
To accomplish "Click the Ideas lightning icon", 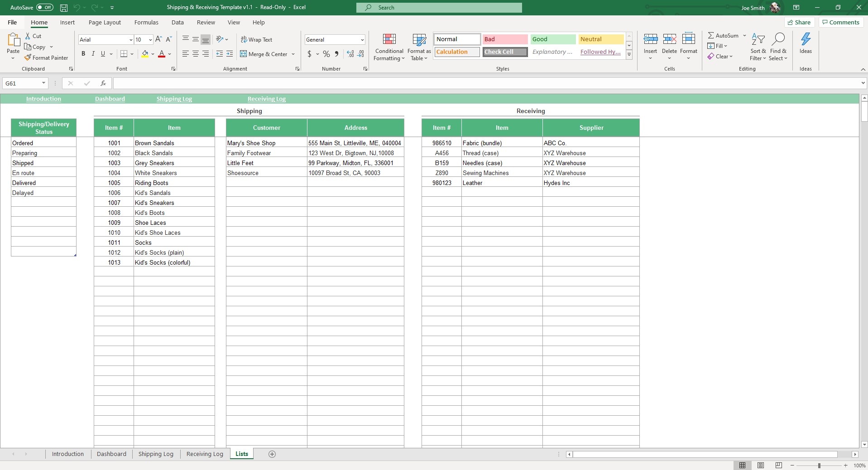I will tap(806, 39).
